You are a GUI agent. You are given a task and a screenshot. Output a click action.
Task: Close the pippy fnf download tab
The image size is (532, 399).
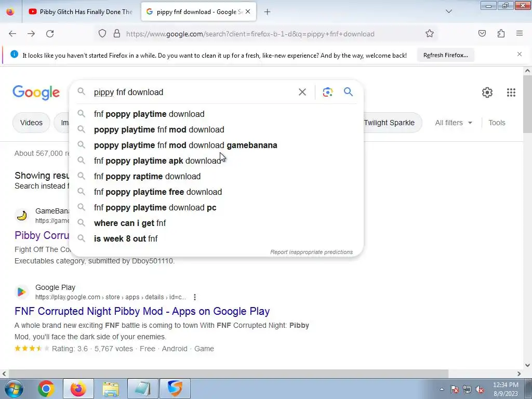tap(248, 11)
